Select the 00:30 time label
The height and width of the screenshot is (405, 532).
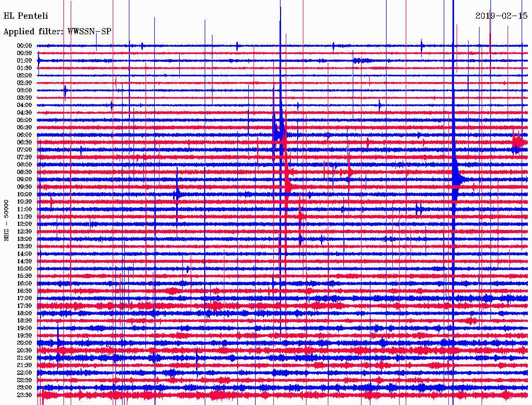(24, 53)
